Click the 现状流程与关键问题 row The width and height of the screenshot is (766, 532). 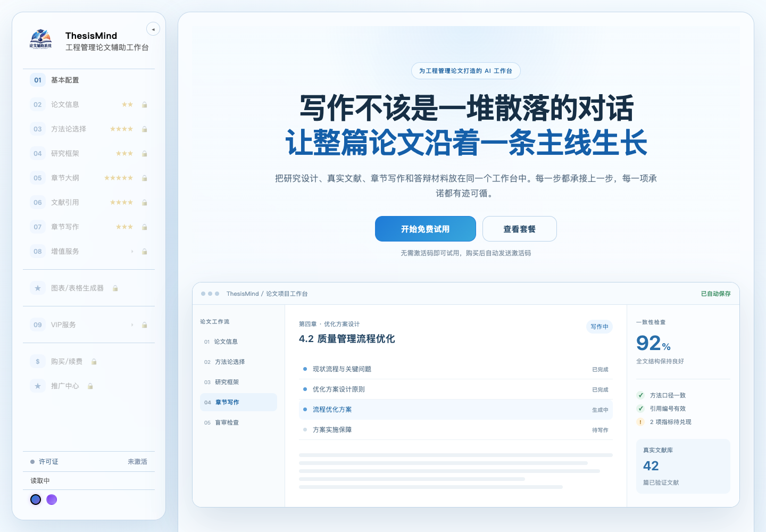tap(456, 369)
